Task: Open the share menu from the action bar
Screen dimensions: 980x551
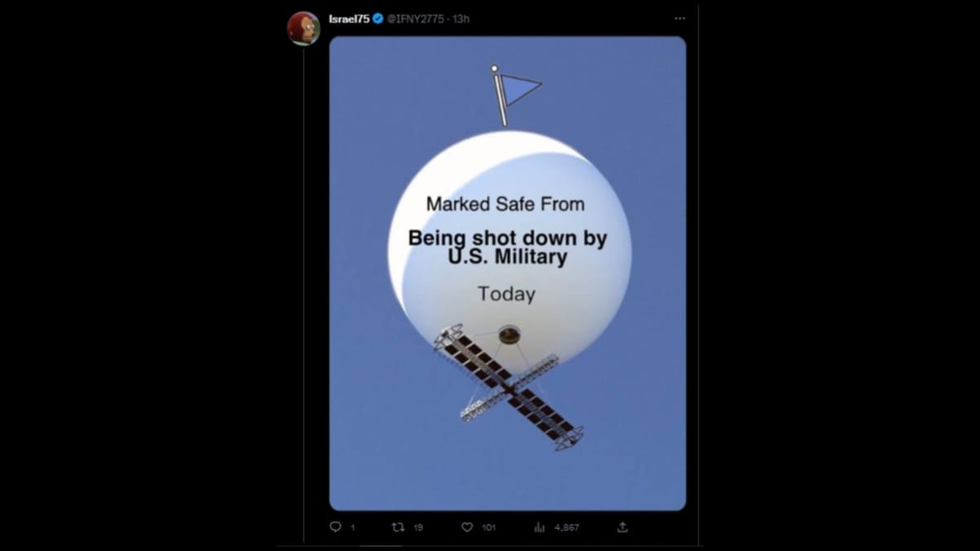Action: click(x=623, y=527)
